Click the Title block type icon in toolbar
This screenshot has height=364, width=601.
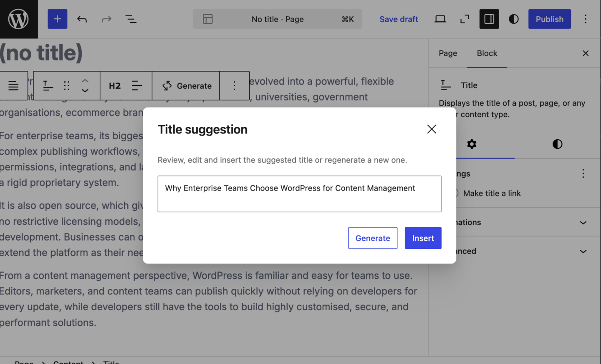point(48,86)
